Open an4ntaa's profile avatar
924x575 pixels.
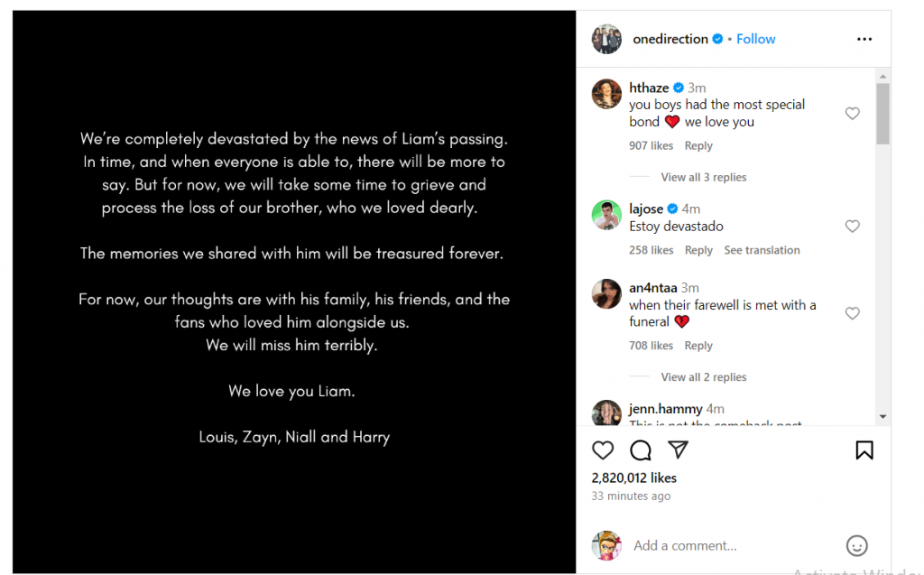tap(606, 294)
